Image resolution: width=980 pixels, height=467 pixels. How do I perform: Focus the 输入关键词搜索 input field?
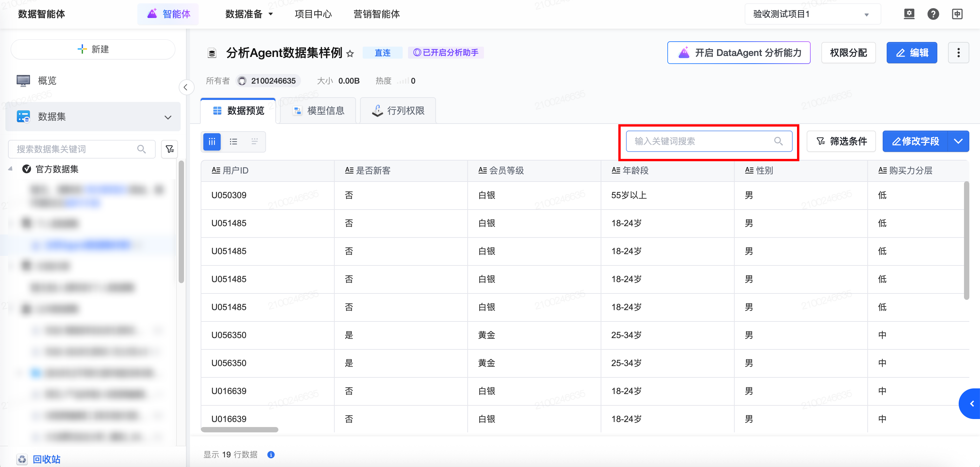pyautogui.click(x=700, y=142)
